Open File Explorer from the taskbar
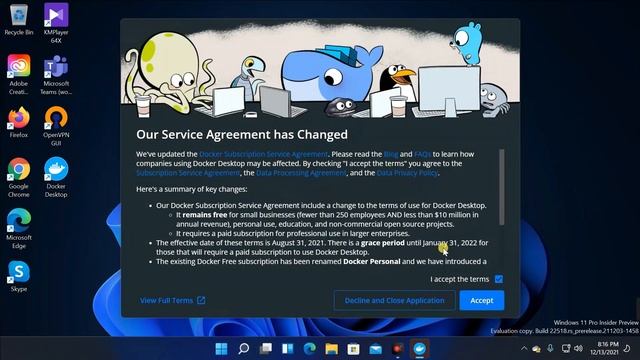The height and width of the screenshot is (360, 640). (331, 349)
